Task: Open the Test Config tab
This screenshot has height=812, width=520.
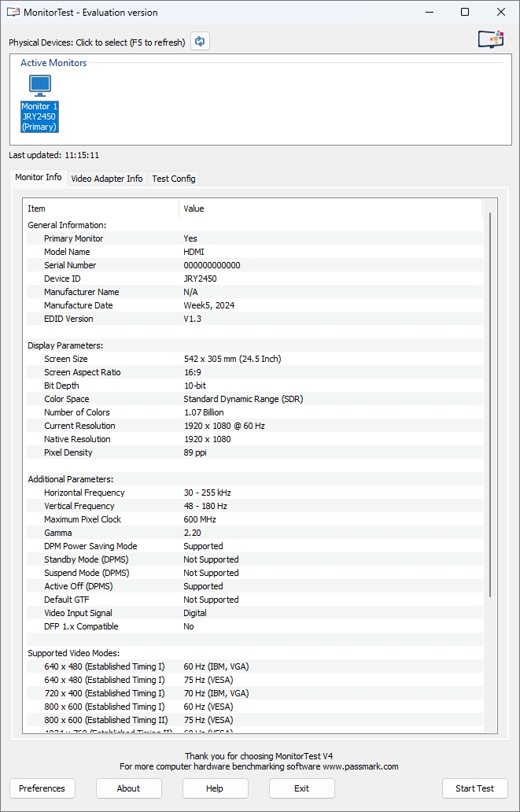Action: [173, 179]
